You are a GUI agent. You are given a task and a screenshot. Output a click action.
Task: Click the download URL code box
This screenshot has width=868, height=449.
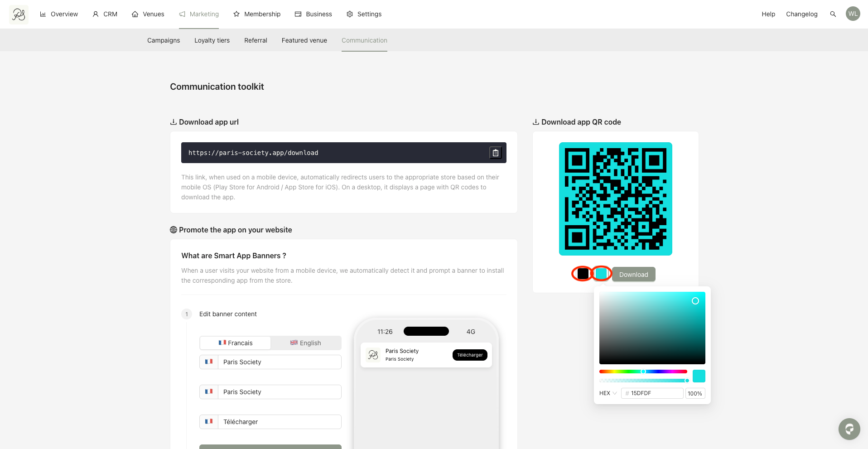(344, 153)
